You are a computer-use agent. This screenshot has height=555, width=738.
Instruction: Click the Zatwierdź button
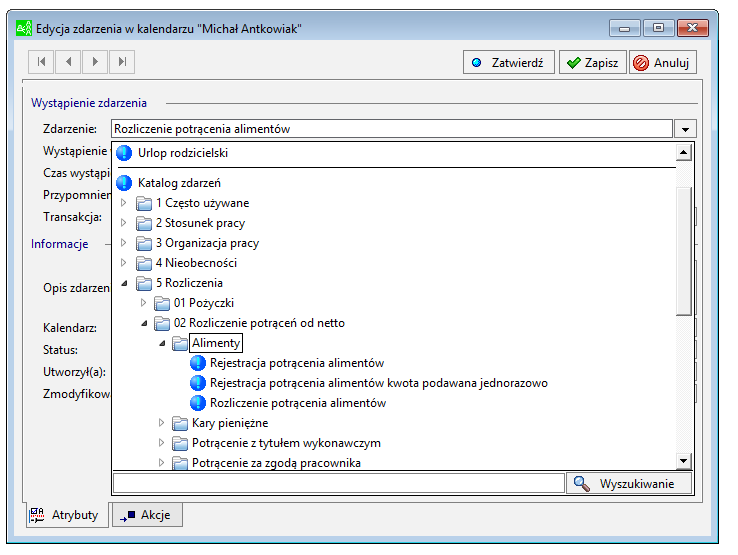click(x=508, y=63)
